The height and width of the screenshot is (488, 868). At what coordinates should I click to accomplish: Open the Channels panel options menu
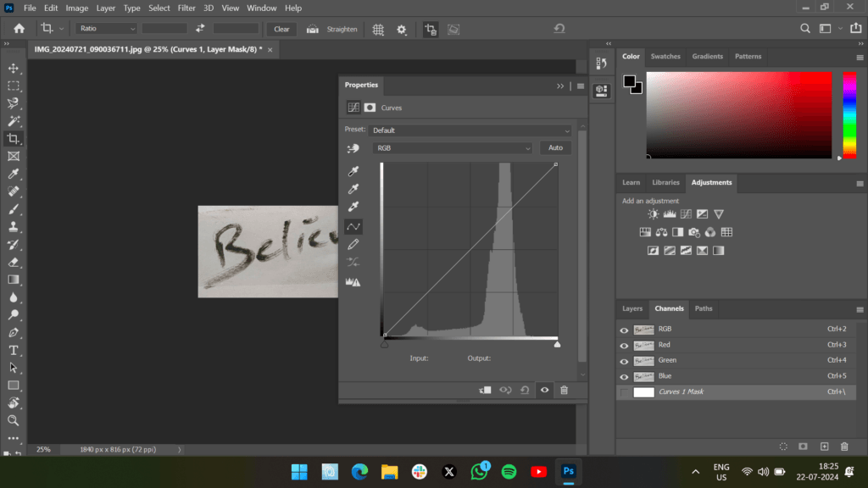(860, 310)
